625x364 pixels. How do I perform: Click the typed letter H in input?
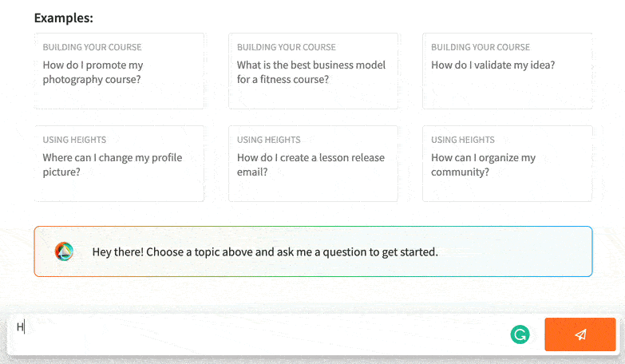pyautogui.click(x=20, y=327)
